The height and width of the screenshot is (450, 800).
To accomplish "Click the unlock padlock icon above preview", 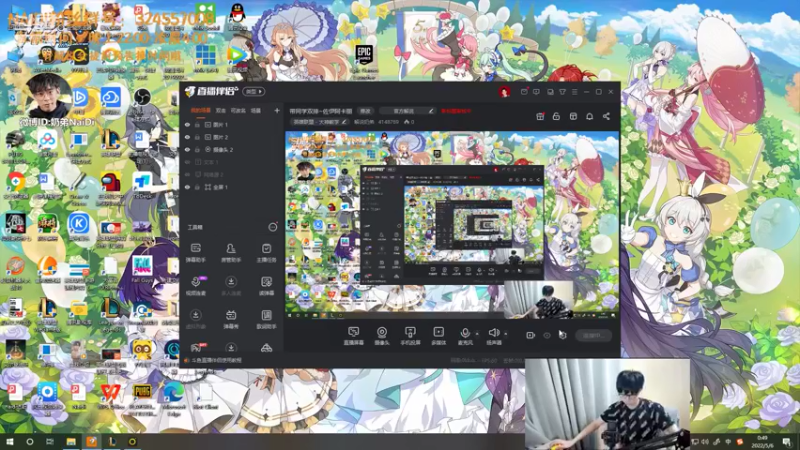I will coord(556,116).
